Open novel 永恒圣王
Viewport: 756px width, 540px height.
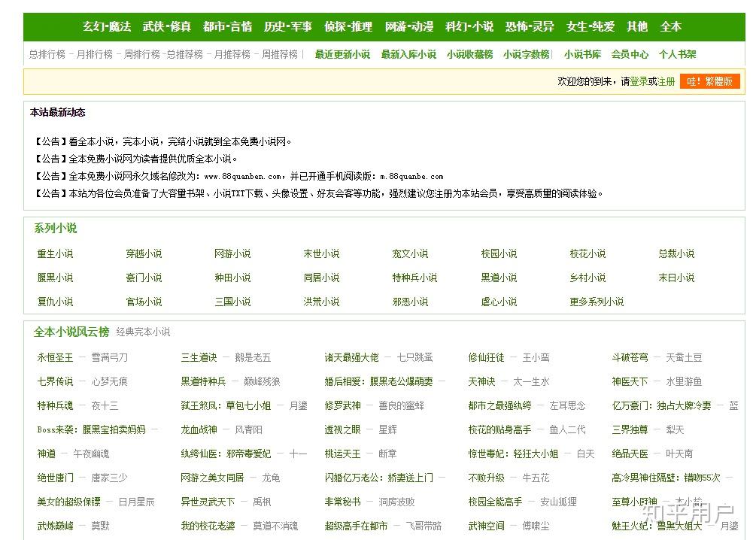55,357
